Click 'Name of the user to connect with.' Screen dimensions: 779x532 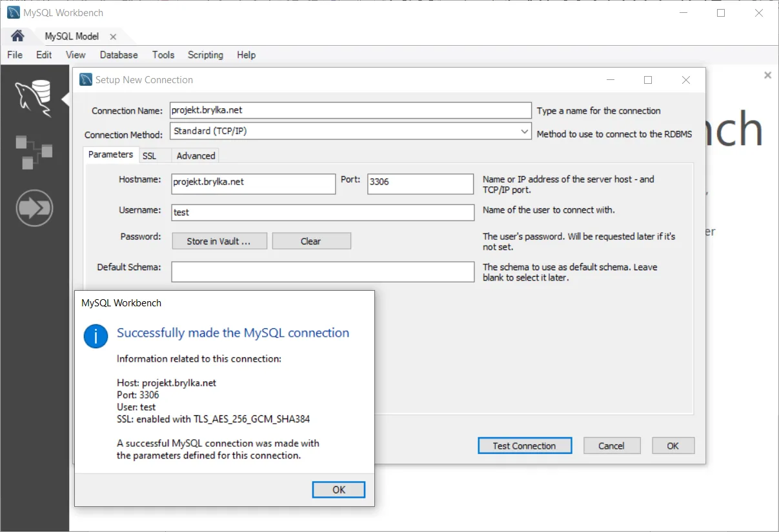549,210
